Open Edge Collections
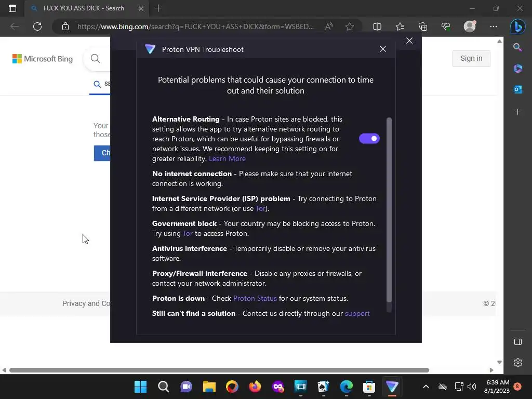Viewport: 532px width, 399px height. (423, 26)
